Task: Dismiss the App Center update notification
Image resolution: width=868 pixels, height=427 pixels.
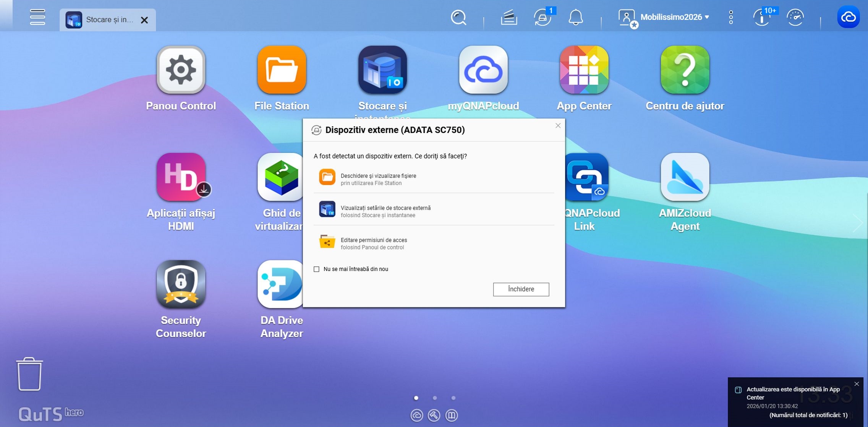Action: (x=857, y=384)
